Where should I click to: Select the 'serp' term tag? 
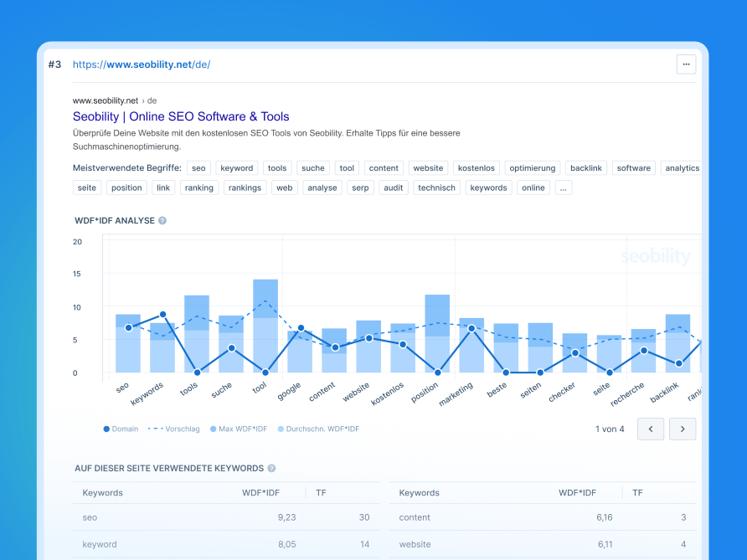[x=360, y=188]
